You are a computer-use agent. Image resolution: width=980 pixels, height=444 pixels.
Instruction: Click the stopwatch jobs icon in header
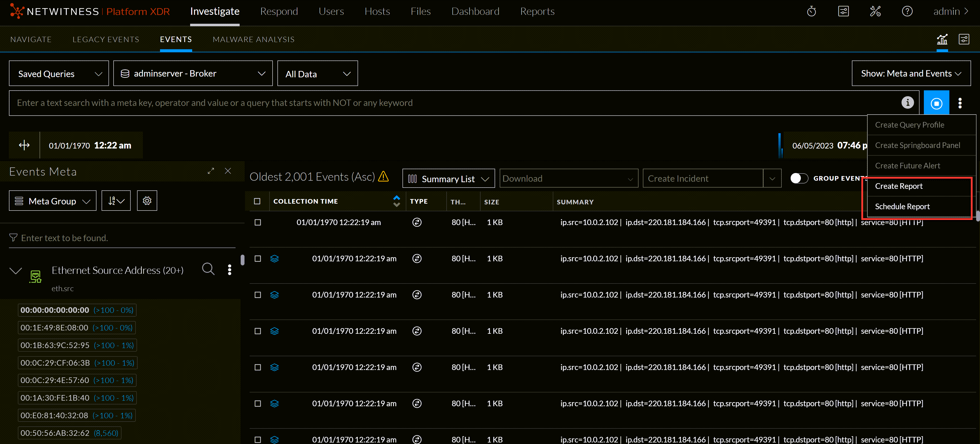811,11
